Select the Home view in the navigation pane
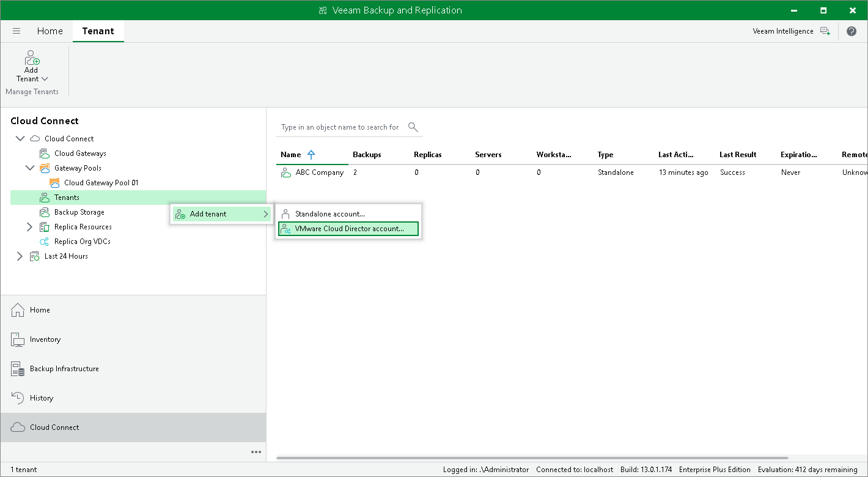 point(39,310)
